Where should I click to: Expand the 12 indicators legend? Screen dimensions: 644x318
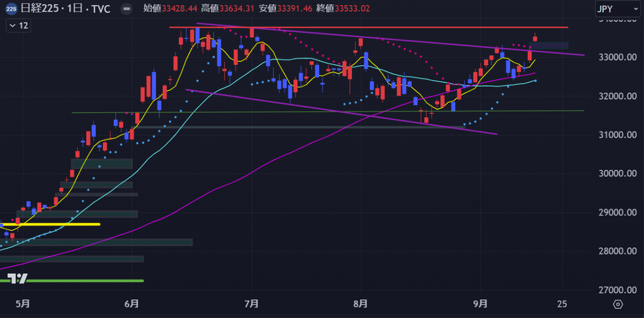pyautogui.click(x=19, y=26)
